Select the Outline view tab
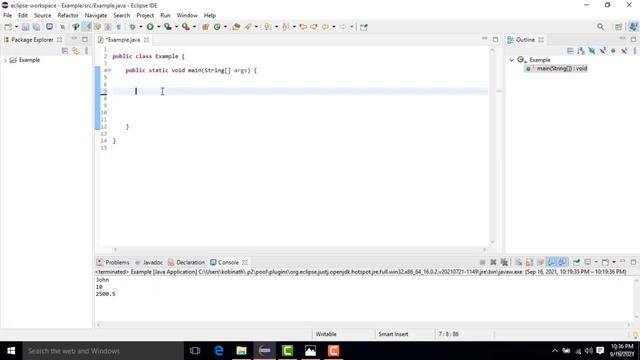The height and width of the screenshot is (360, 640). (x=525, y=40)
